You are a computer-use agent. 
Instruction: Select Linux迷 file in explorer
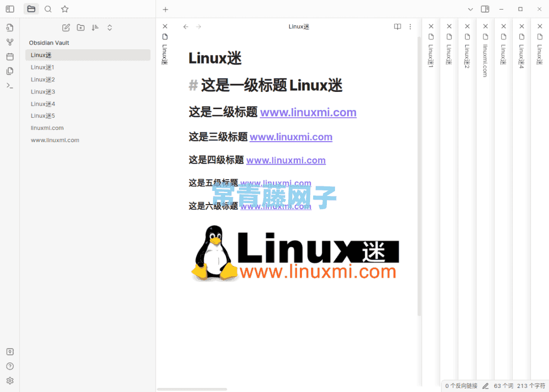pyautogui.click(x=88, y=55)
